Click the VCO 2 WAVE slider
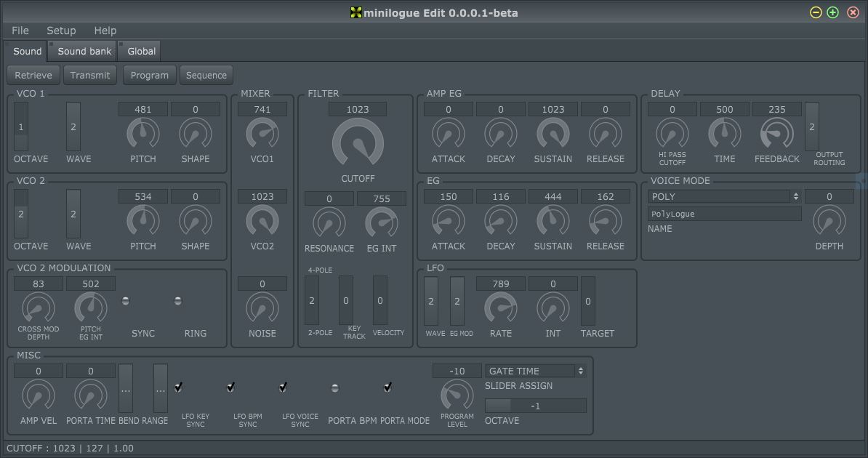The height and width of the screenshot is (458, 868). point(73,214)
